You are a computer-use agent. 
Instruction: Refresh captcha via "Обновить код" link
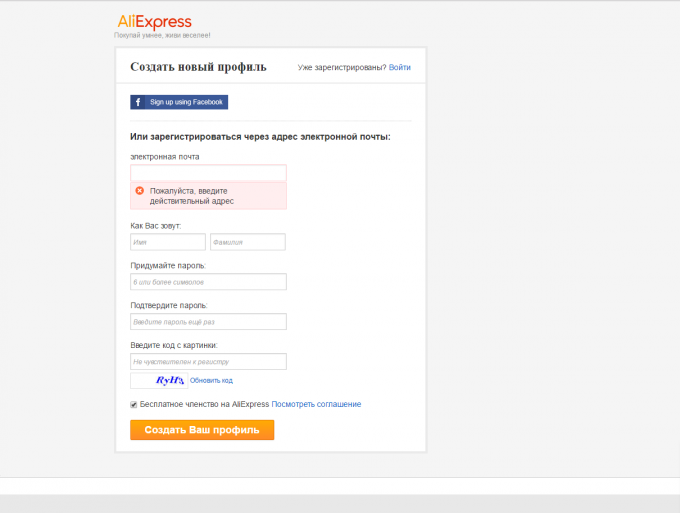tap(211, 380)
